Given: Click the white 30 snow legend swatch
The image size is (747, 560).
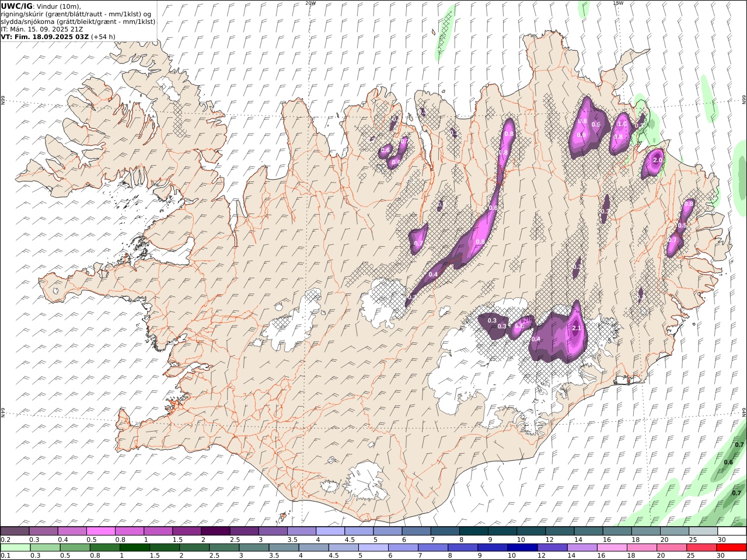Looking at the screenshot, I should point(732,531).
